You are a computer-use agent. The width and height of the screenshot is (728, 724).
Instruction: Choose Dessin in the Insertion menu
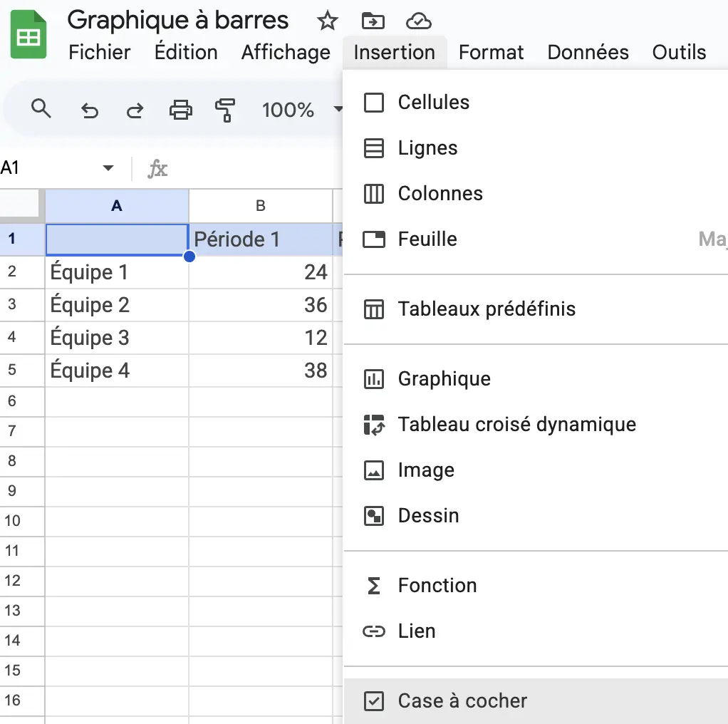[x=536, y=515]
